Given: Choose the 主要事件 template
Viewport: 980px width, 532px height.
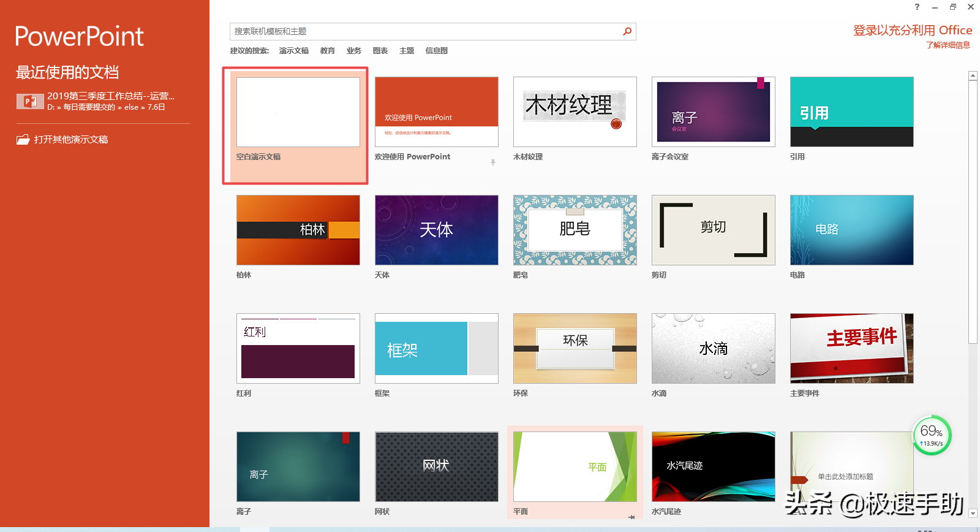Looking at the screenshot, I should 852,349.
